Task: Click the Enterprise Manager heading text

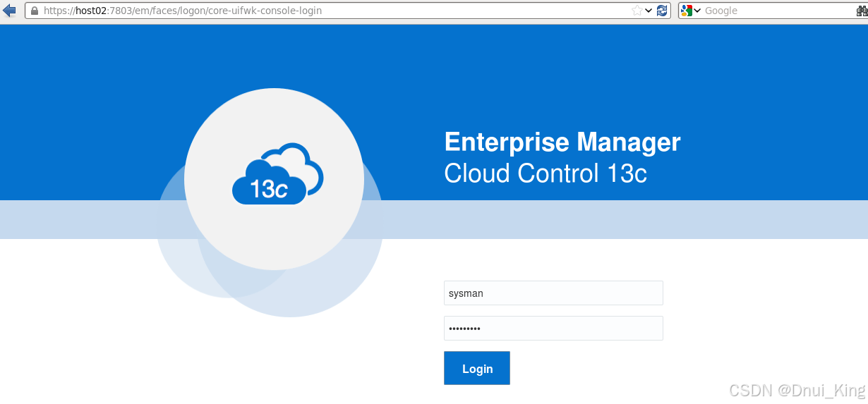Action: click(x=562, y=142)
